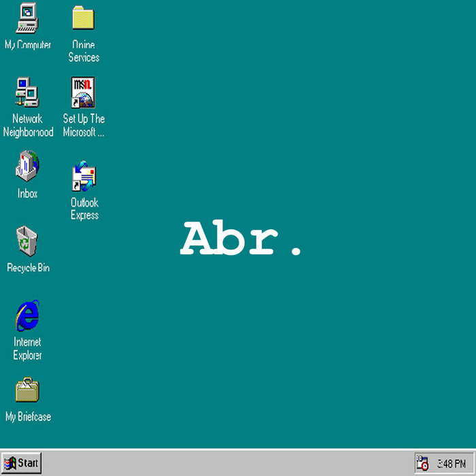Click the 'Internet Explorer' text label
476x476 pixels.
coord(27,349)
